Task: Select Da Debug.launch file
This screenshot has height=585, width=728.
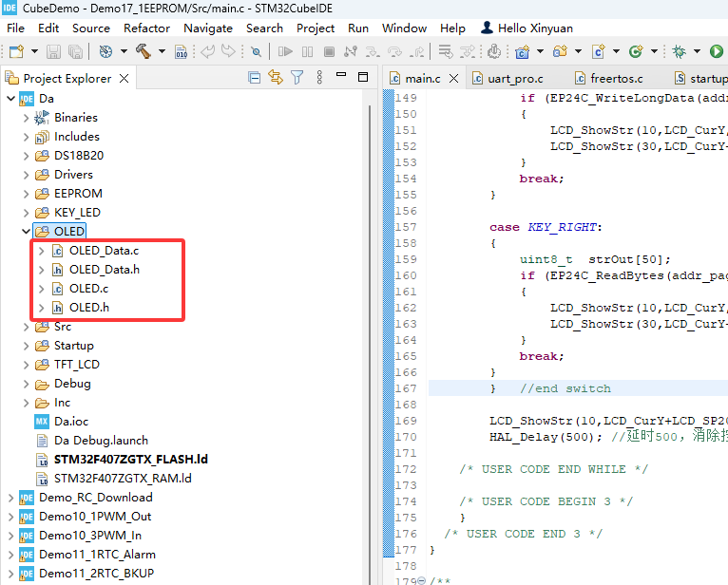Action: (x=101, y=441)
